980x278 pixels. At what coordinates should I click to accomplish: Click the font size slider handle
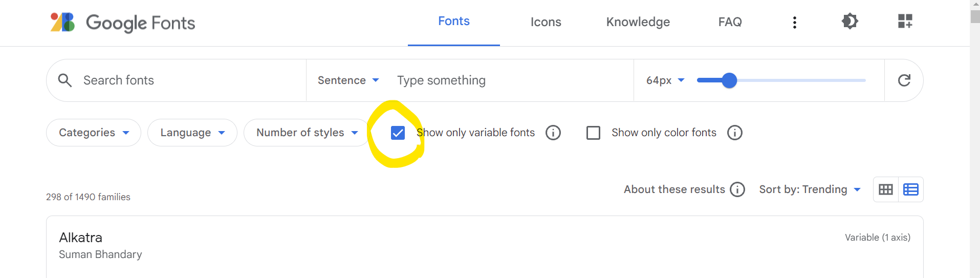729,80
